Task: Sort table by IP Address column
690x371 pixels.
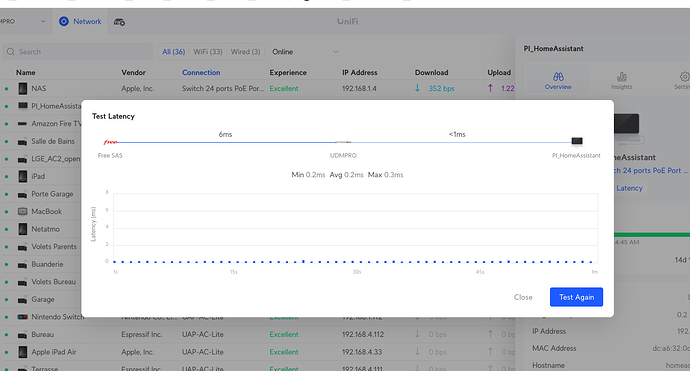Action: click(360, 73)
